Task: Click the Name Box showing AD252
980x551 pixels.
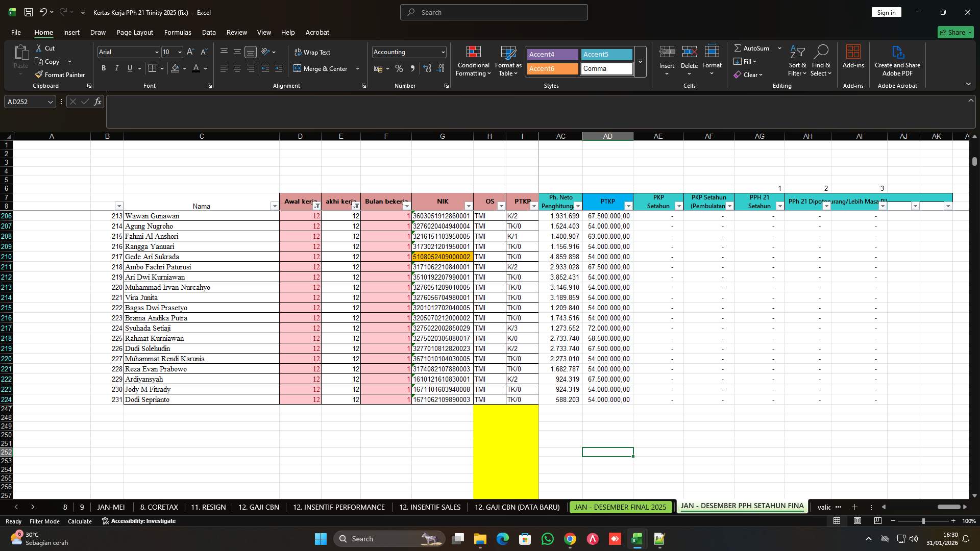Action: point(26,102)
